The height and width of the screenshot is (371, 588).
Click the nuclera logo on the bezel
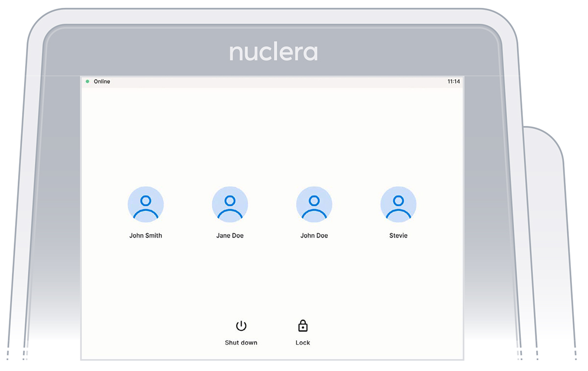tap(273, 52)
